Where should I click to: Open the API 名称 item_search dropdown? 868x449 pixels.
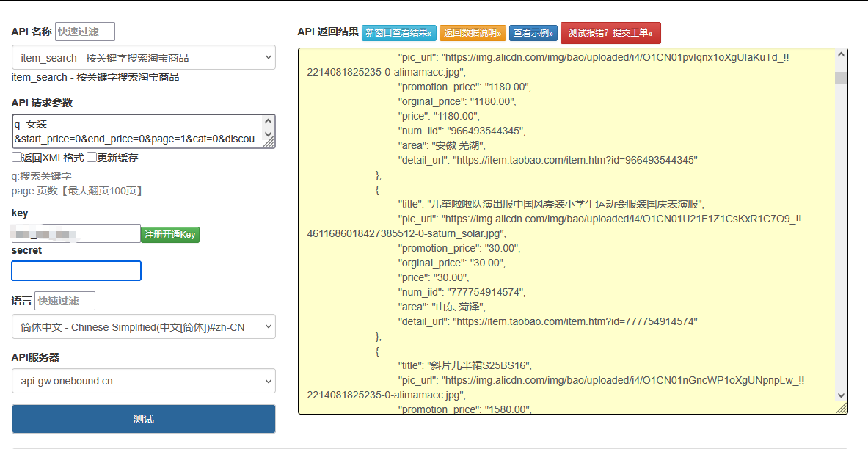tap(143, 58)
